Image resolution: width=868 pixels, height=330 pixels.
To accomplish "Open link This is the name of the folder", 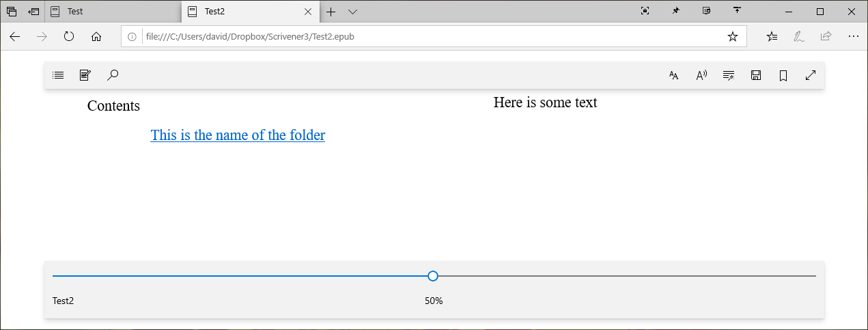I will (x=238, y=135).
